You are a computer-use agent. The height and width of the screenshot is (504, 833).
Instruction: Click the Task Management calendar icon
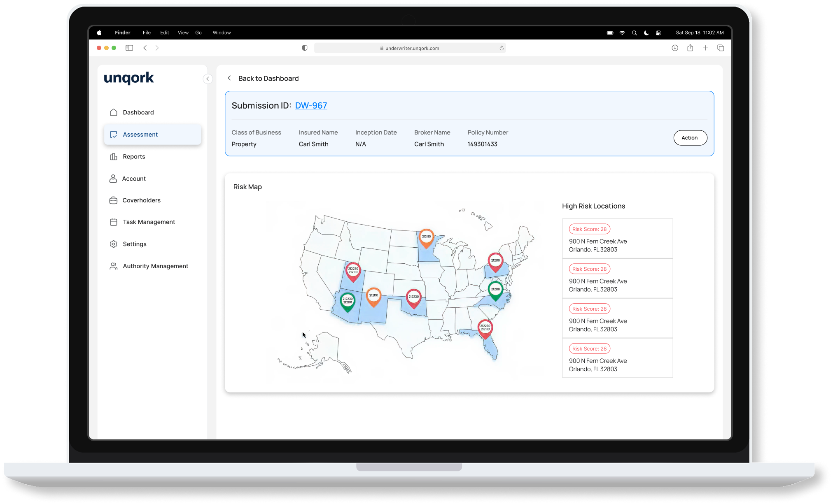114,222
